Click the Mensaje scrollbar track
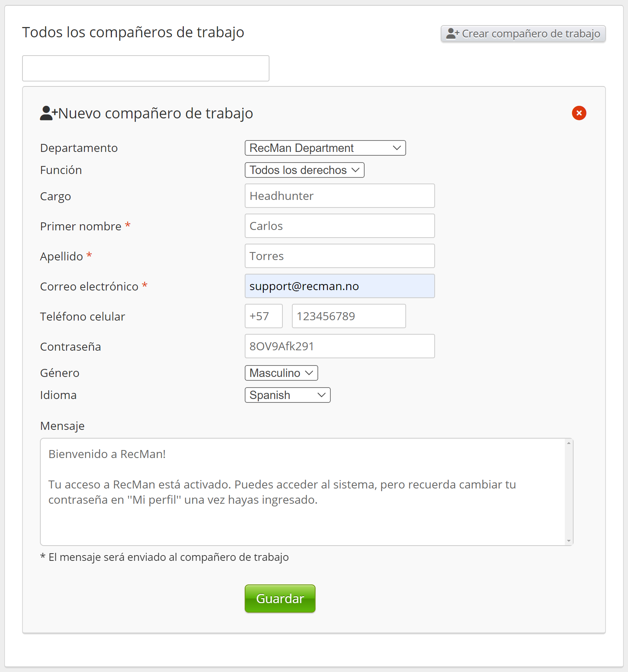This screenshot has height=672, width=628. pos(569,492)
